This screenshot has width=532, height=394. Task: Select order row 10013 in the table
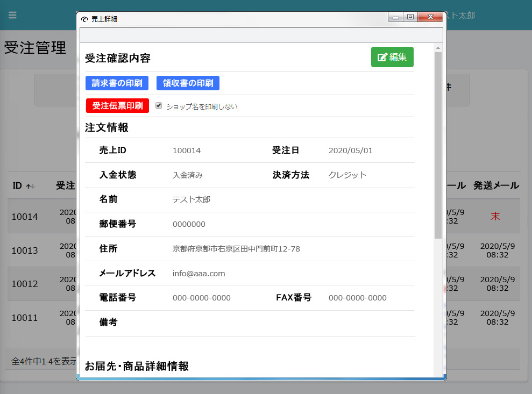25,250
